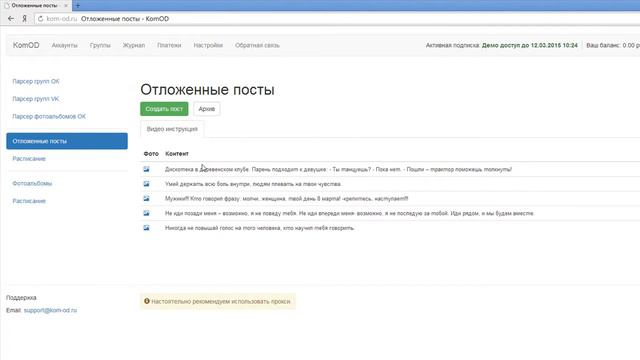Open 'Парсер групп ОК' in sidebar
This screenshot has height=360, width=640.
click(36, 81)
